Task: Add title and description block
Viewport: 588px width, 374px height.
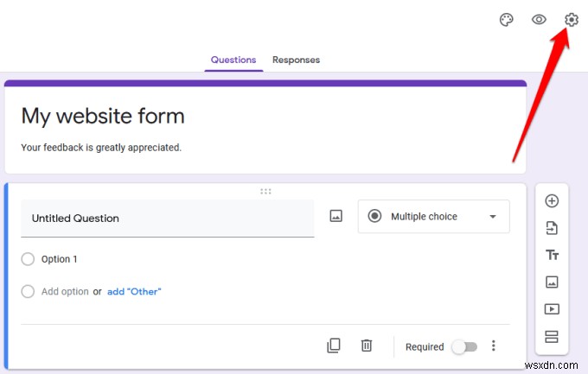Action: (x=552, y=255)
